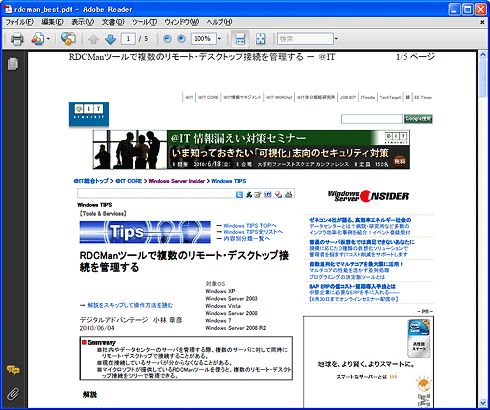
Task: Expand the 100% zoom level dropdown
Action: click(x=219, y=39)
